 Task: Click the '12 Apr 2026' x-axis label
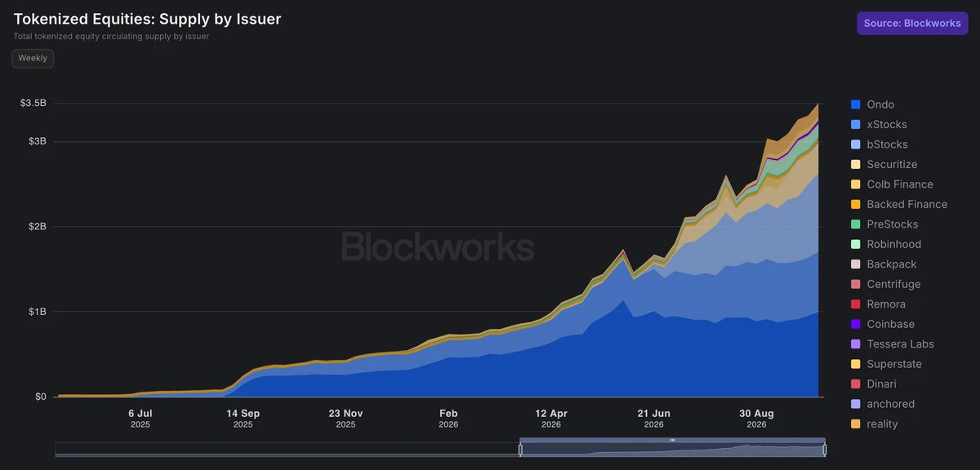pos(551,419)
